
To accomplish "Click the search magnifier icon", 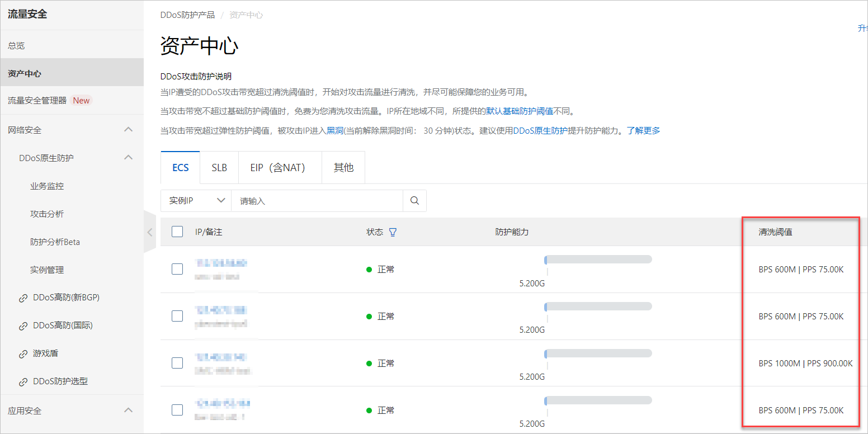I will pyautogui.click(x=414, y=201).
